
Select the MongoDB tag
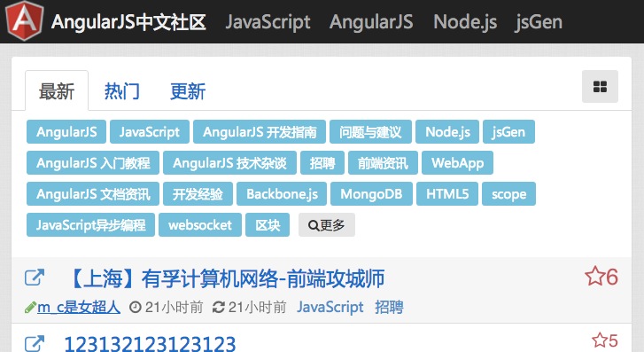point(371,193)
